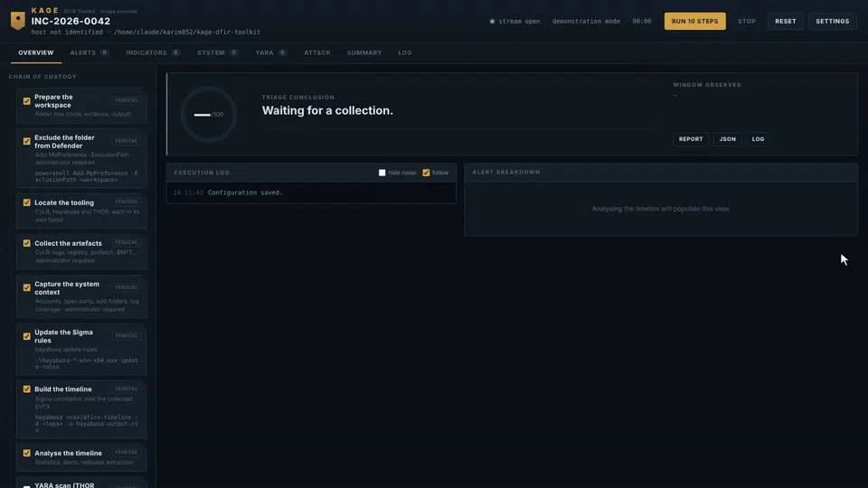This screenshot has height=488, width=868.
Task: Click the KAGE shield logo icon
Action: click(x=18, y=21)
